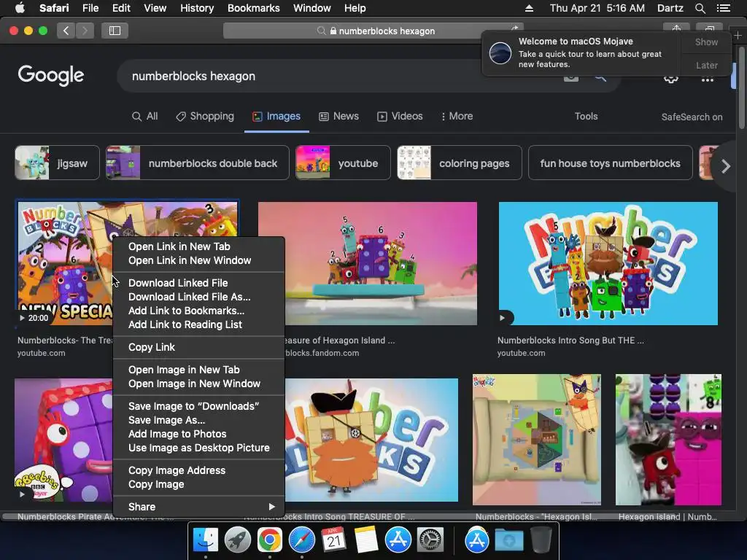Open Spotlight search in menu bar
This screenshot has width=747, height=560.
click(x=700, y=8)
